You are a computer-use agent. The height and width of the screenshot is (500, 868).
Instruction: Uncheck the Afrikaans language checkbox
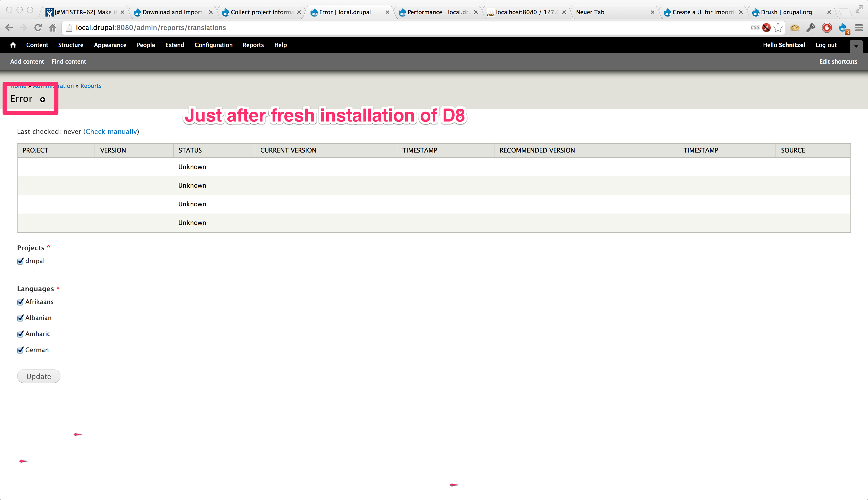click(21, 302)
